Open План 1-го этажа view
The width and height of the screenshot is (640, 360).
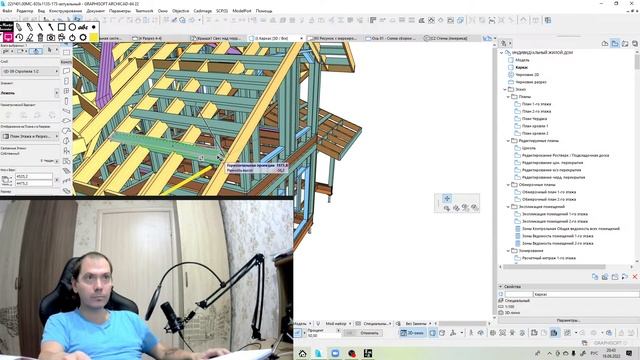tap(536, 104)
